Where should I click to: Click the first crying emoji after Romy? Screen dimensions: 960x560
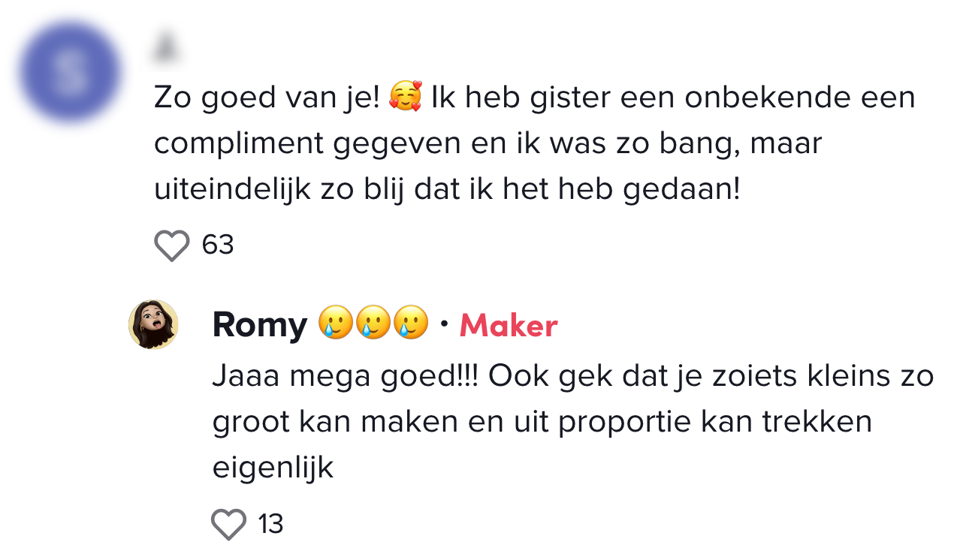[336, 324]
